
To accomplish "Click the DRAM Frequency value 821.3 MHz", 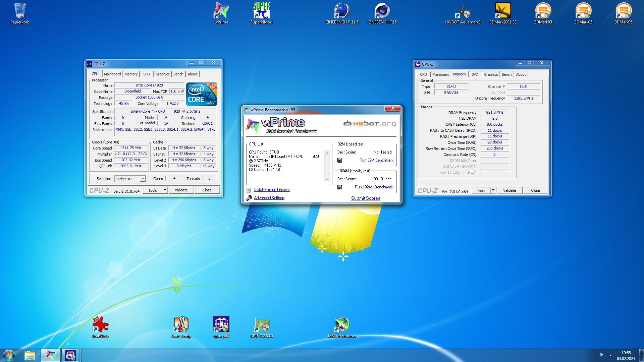I will pyautogui.click(x=495, y=112).
